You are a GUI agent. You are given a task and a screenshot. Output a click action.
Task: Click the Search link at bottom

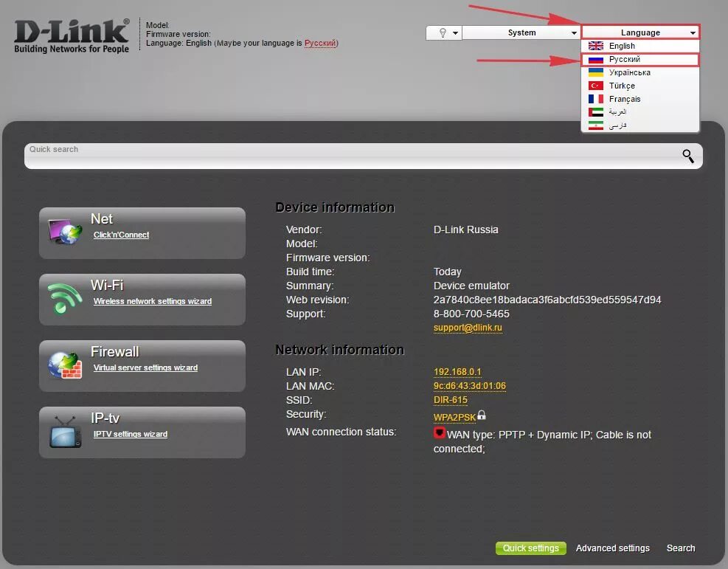[x=681, y=548]
